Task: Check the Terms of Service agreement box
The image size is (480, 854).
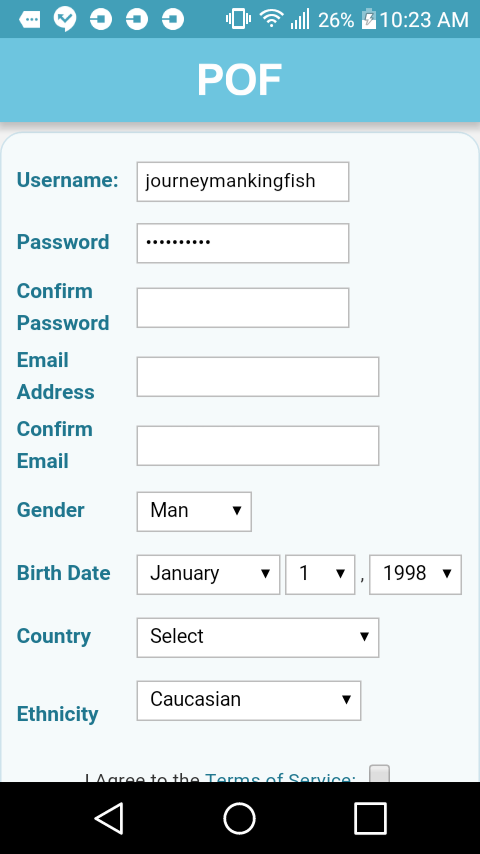Action: 379,773
